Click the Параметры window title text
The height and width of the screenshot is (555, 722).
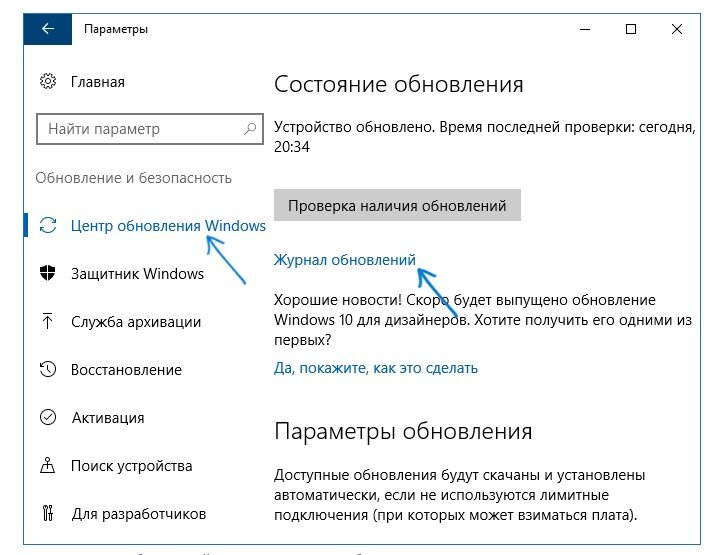click(116, 29)
